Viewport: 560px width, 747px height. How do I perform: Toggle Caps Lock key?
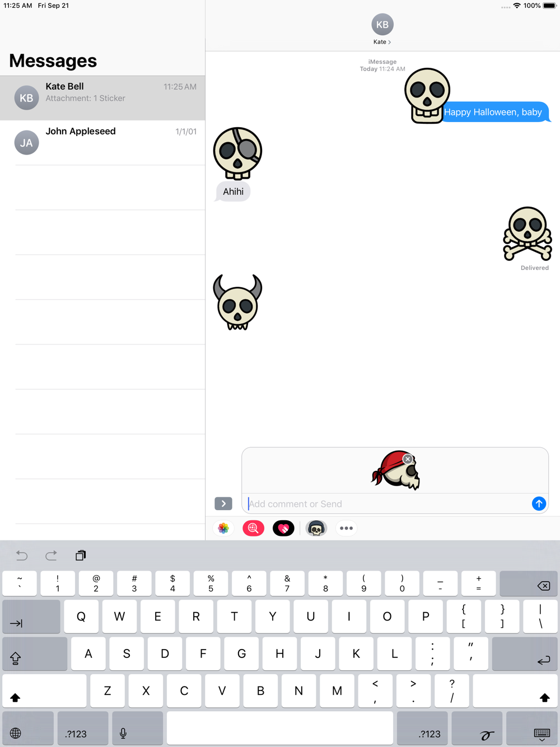point(35,654)
